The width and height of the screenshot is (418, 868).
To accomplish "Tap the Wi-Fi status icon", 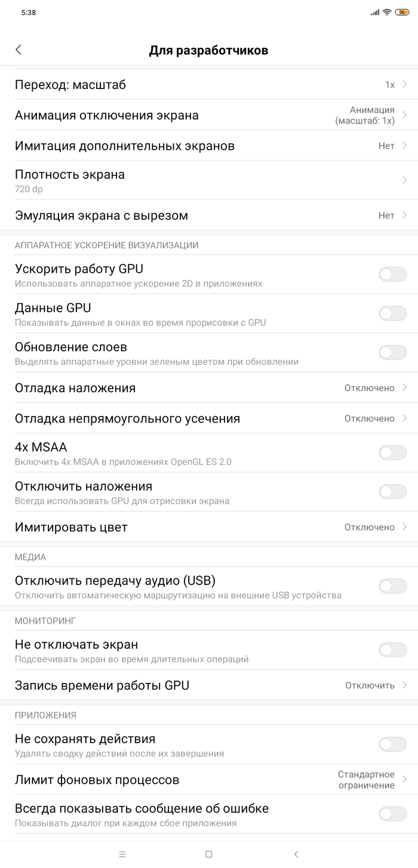I will [x=386, y=12].
